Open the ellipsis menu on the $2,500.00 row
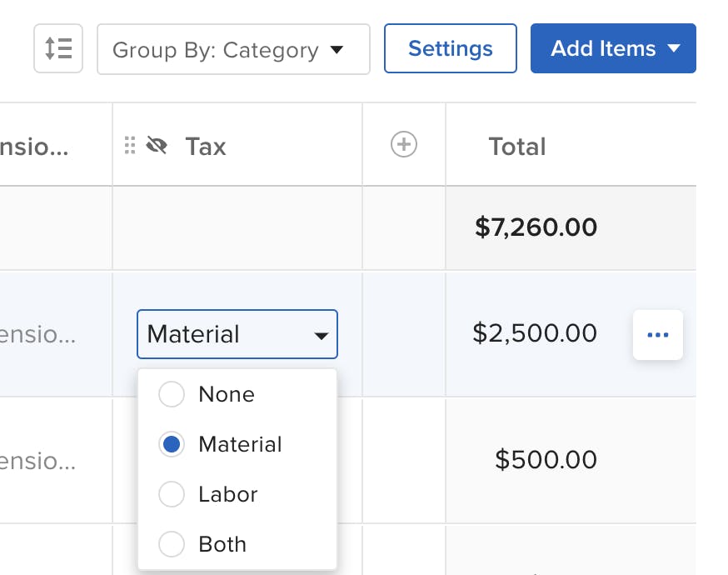Viewport: 728px width, 575px height. (x=657, y=334)
